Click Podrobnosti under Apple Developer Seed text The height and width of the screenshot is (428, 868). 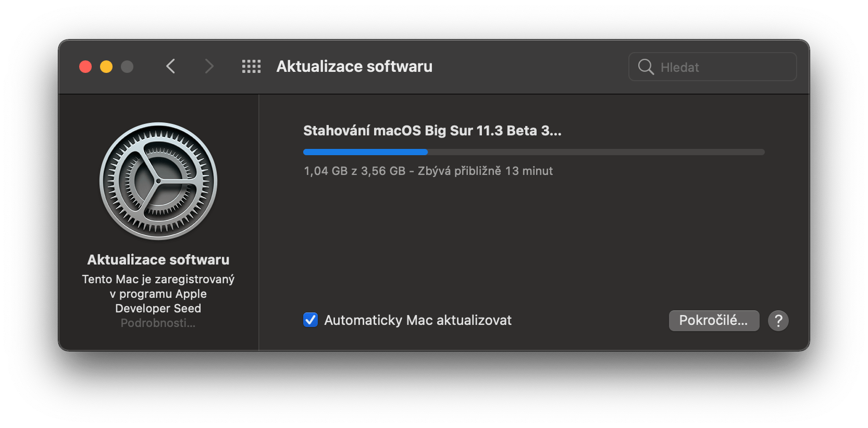click(158, 323)
